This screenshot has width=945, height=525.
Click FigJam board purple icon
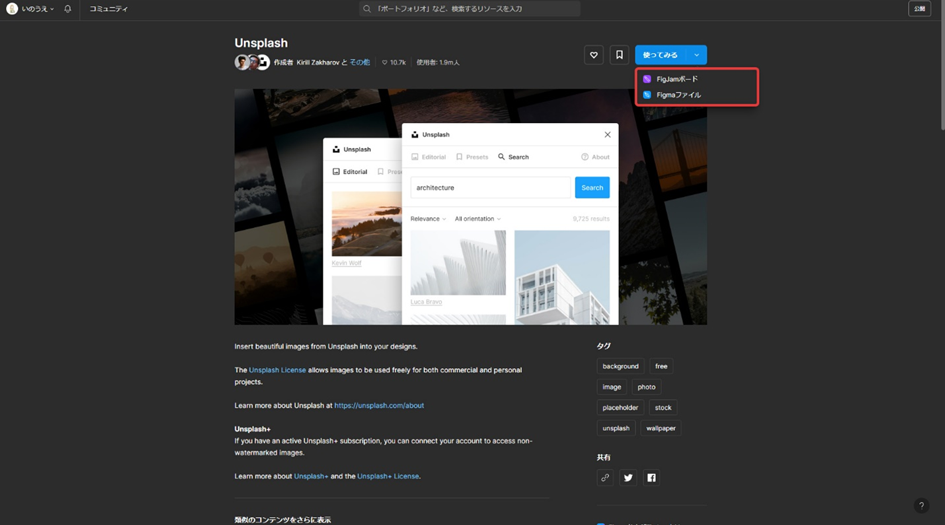[x=647, y=79]
